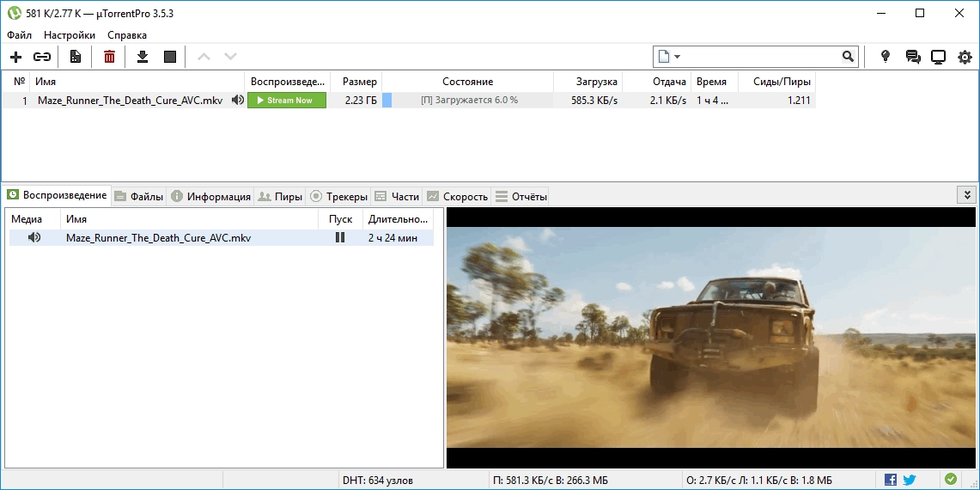Screen dimensions: 980x490
Task: Select Maze_Runner file in playback list
Action: [222, 238]
